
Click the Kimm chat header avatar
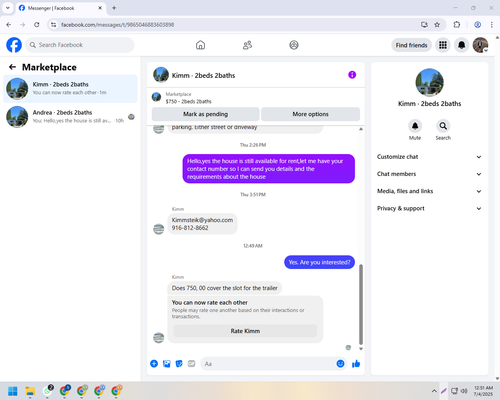click(161, 75)
